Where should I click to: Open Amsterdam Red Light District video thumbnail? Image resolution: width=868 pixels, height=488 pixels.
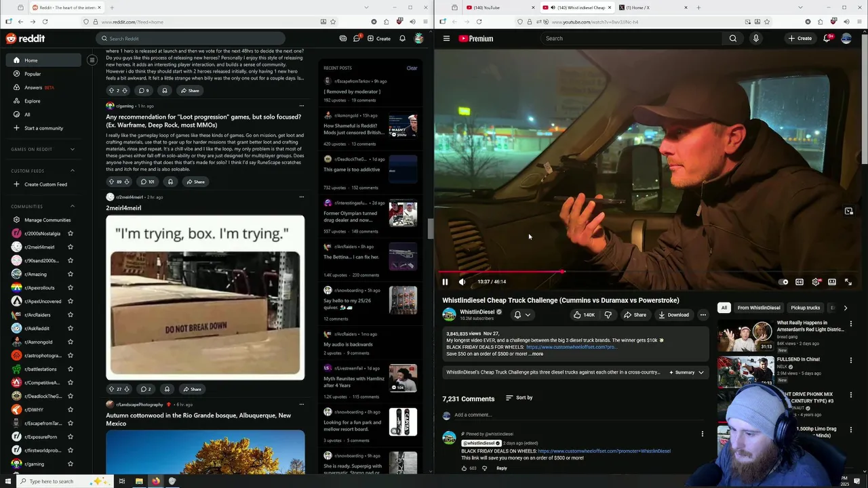coord(746,336)
